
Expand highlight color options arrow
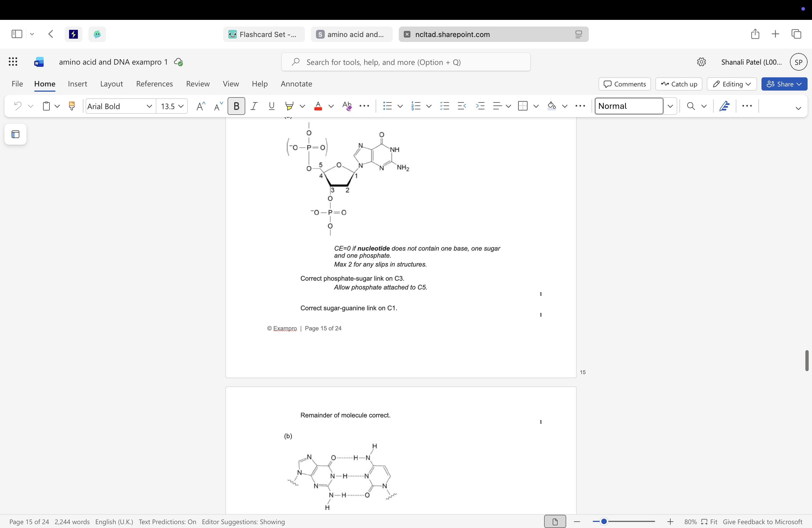[x=302, y=106]
